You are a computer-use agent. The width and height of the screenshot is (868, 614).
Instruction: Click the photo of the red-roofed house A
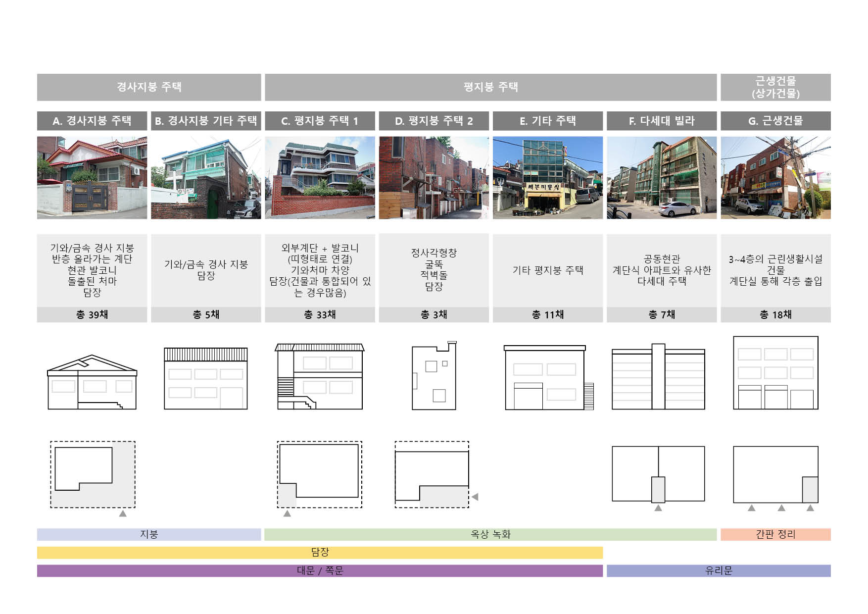(92, 178)
